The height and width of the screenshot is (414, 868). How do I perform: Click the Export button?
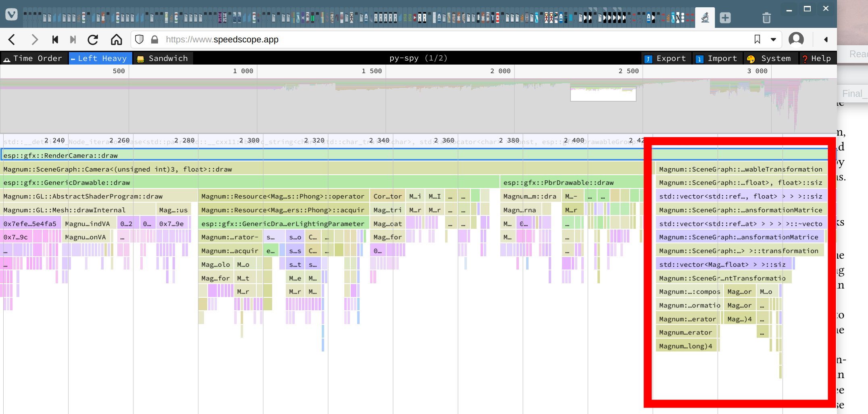(666, 59)
